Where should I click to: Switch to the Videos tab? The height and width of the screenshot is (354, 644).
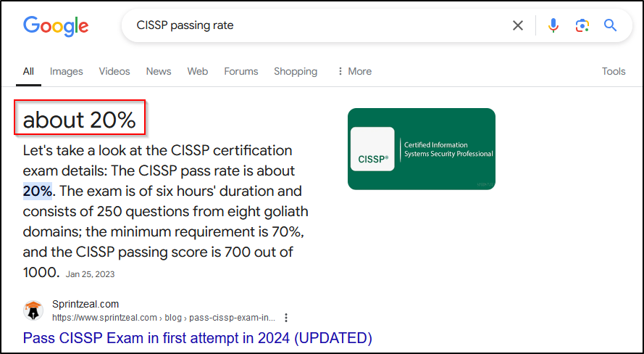click(x=114, y=71)
